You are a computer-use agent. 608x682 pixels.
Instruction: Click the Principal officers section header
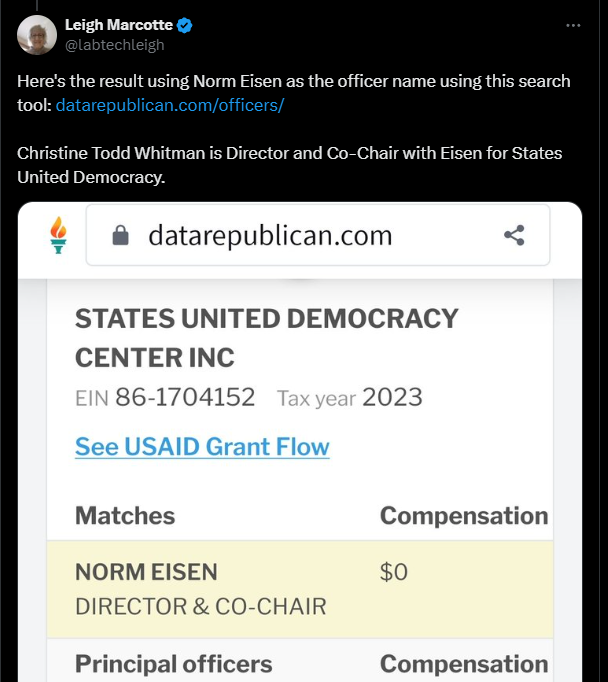point(174,664)
